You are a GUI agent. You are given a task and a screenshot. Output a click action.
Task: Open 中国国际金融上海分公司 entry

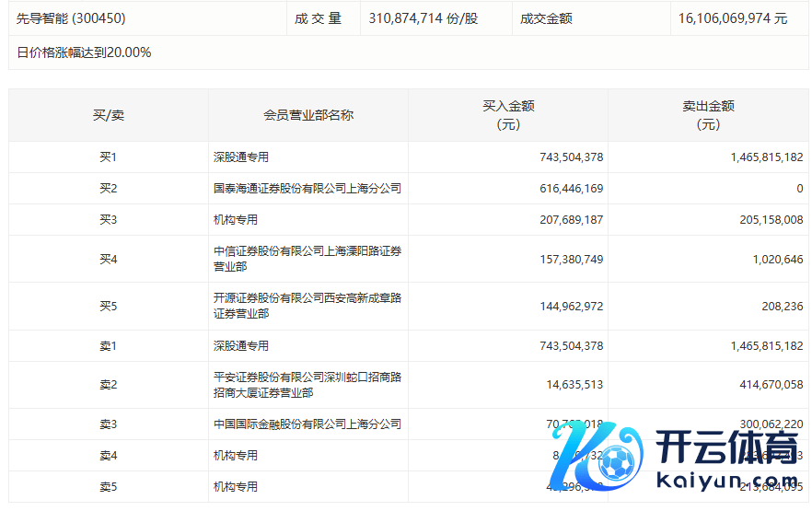[307, 424]
